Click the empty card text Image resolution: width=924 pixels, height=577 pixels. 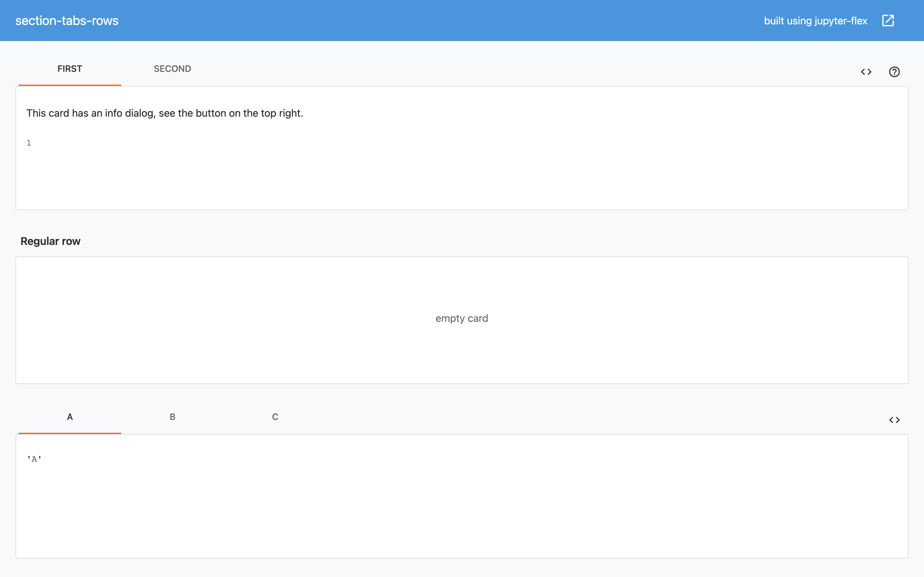462,318
